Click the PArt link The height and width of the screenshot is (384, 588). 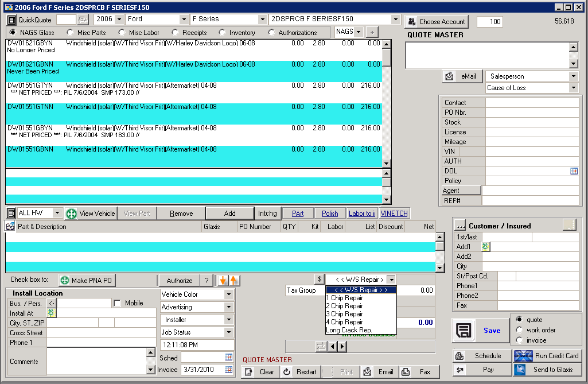(298, 213)
